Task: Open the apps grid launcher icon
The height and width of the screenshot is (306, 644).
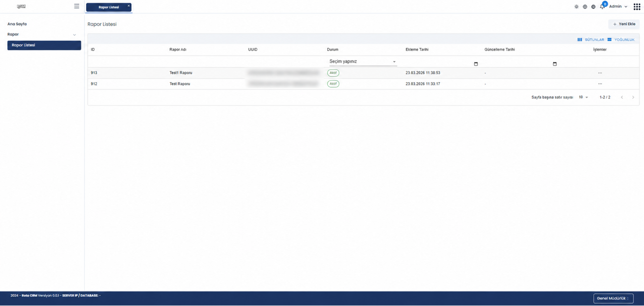Action: pyautogui.click(x=637, y=7)
